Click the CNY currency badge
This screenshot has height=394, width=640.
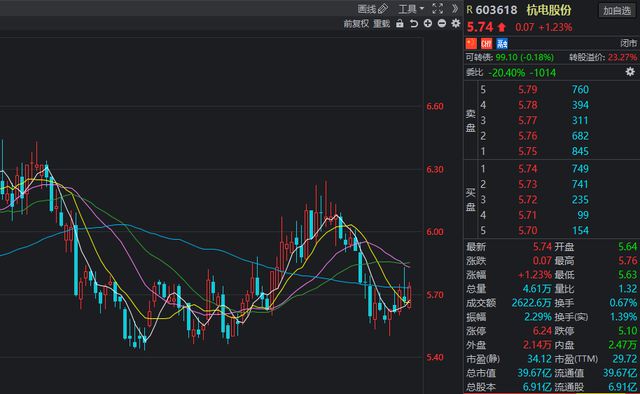487,43
